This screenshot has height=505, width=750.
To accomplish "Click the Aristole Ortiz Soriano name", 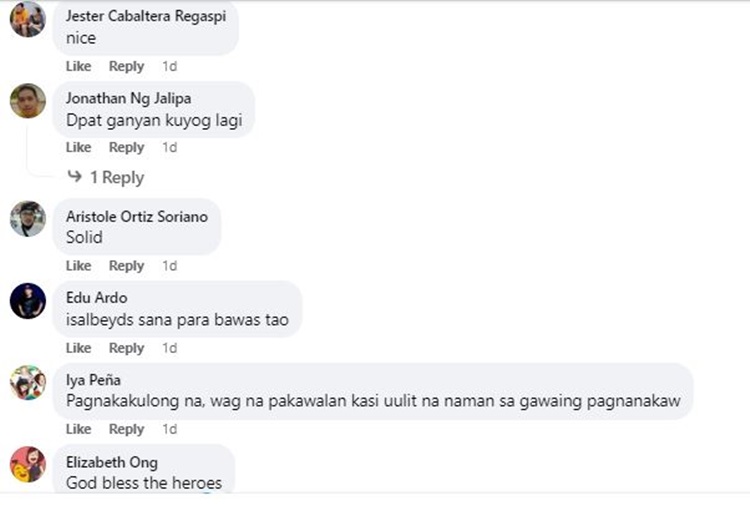I will 137,217.
